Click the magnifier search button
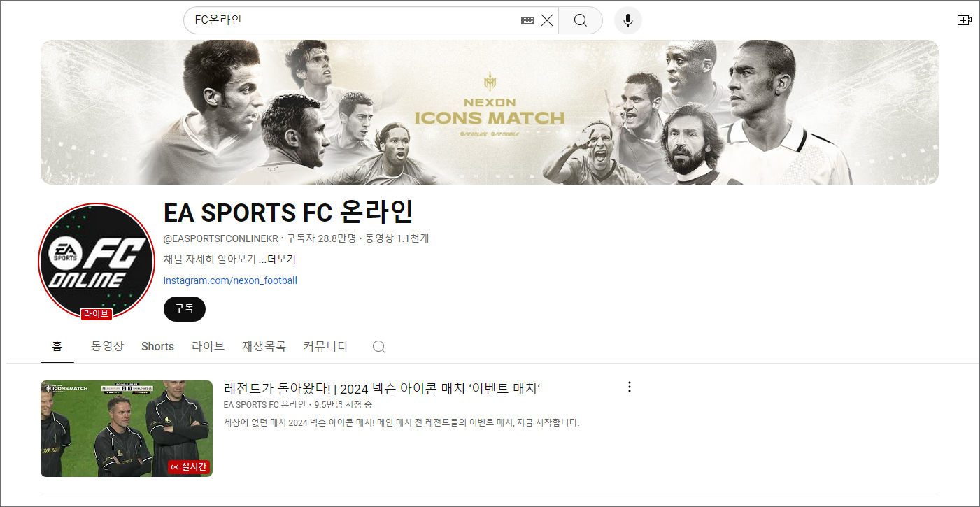The width and height of the screenshot is (980, 507). (x=581, y=20)
